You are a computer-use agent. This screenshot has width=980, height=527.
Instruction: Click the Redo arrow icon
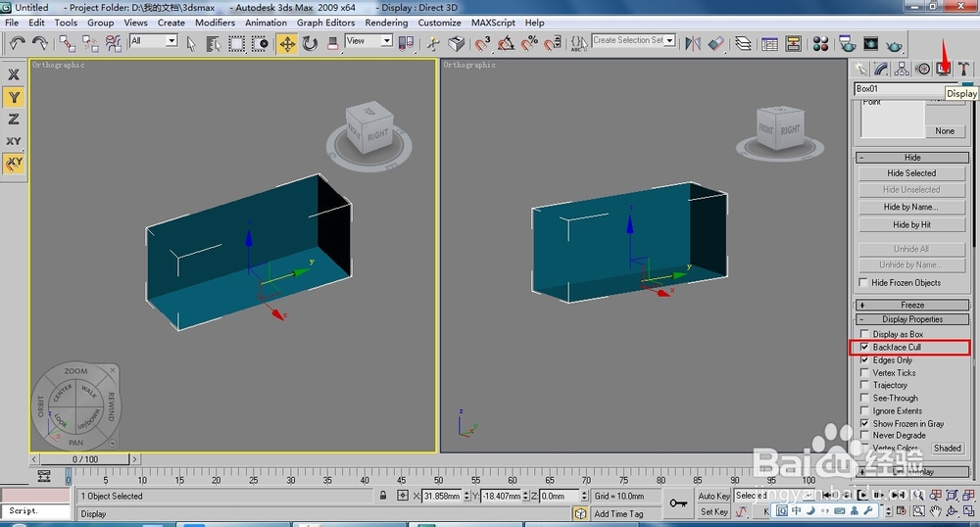tap(40, 43)
